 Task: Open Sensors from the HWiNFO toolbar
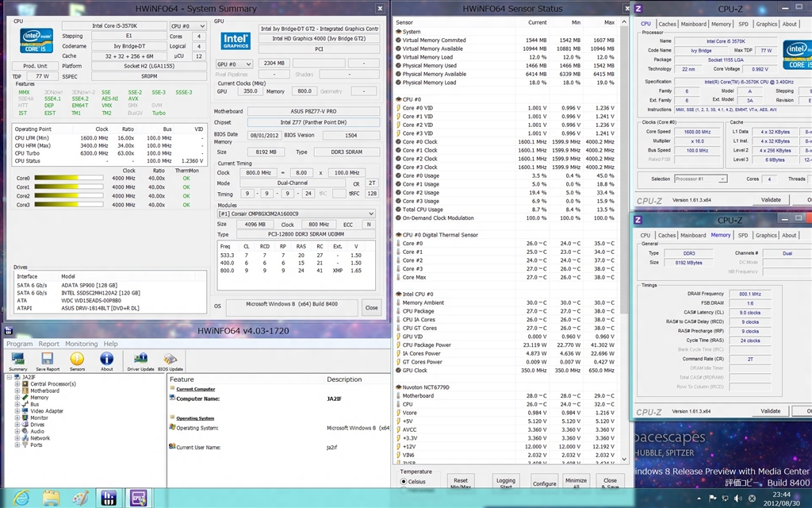pos(77,360)
